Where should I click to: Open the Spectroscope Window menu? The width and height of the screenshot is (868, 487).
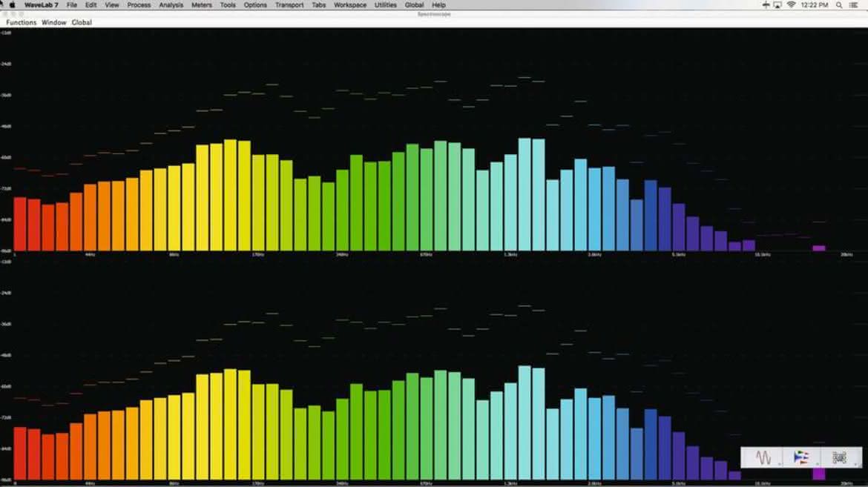(53, 23)
